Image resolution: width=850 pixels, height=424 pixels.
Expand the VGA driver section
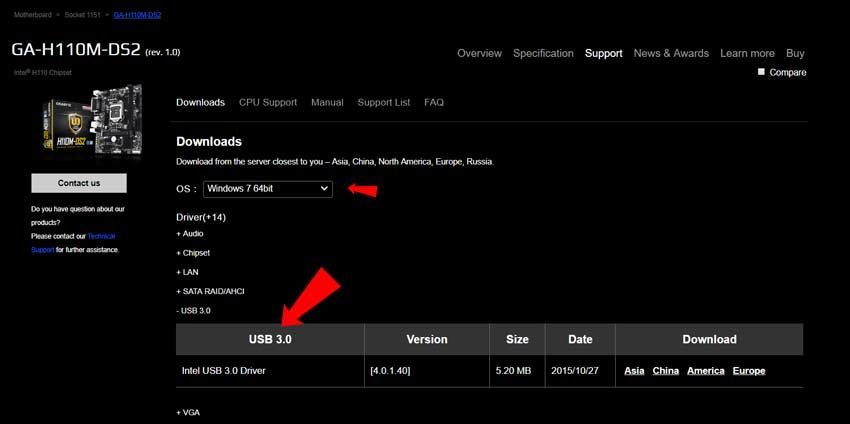[x=188, y=413]
